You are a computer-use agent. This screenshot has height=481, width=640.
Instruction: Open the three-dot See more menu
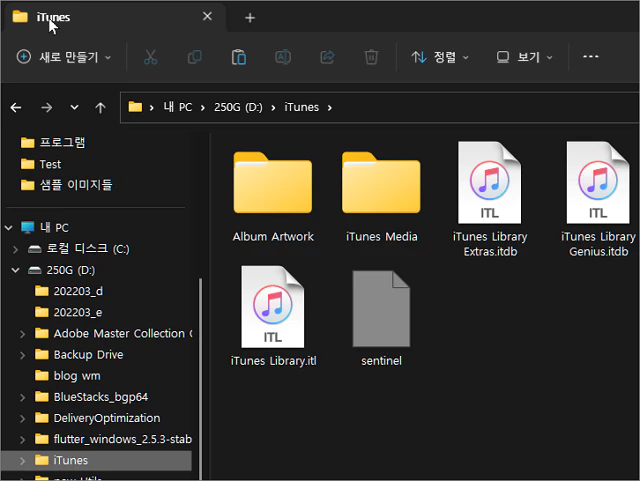[591, 57]
